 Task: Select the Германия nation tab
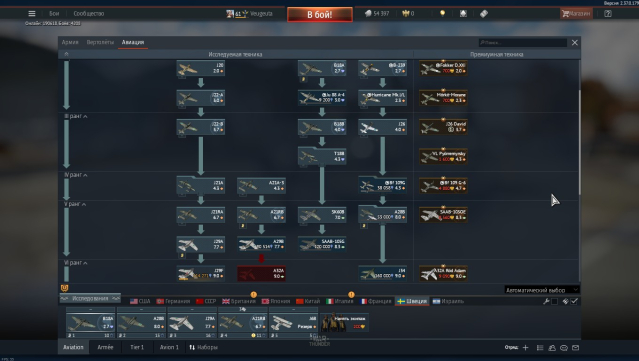pos(174,301)
